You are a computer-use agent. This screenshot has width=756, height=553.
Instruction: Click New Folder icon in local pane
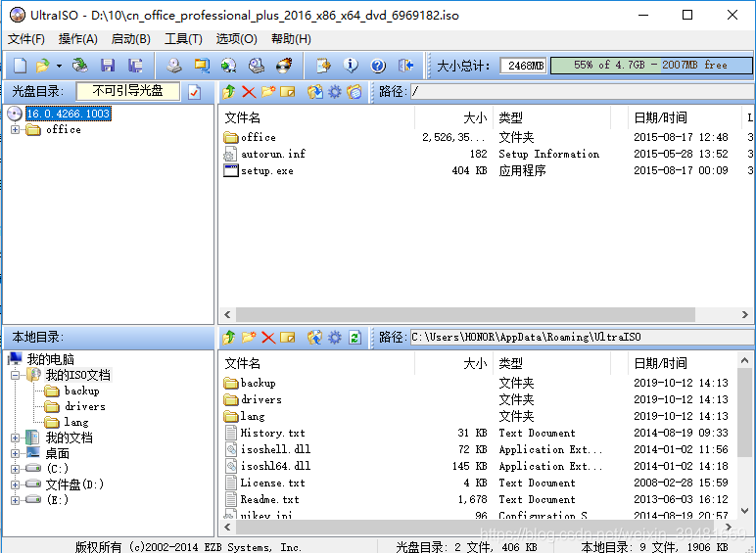249,338
